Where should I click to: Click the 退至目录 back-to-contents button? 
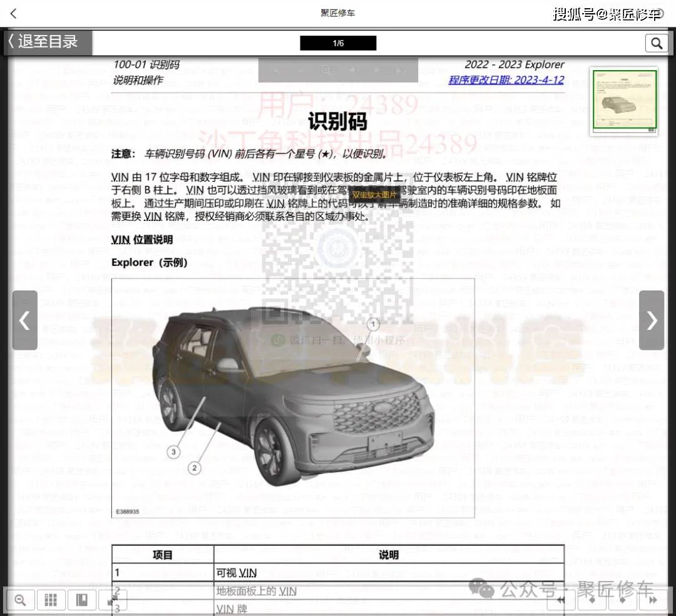coord(49,42)
